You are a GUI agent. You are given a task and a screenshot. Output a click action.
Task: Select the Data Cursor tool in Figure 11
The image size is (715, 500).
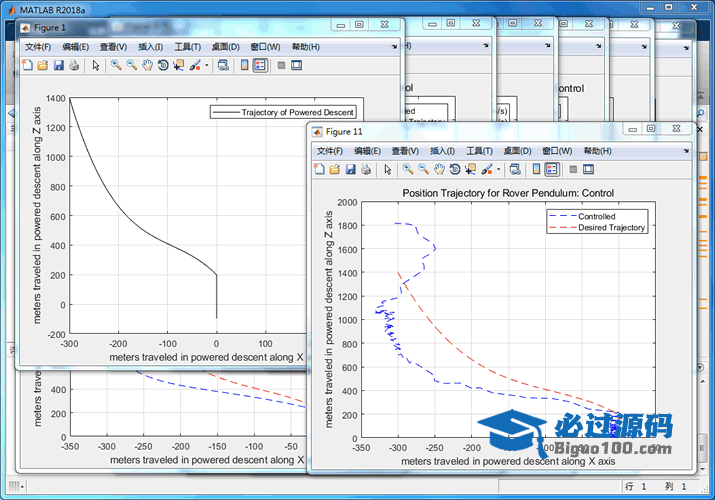point(470,169)
